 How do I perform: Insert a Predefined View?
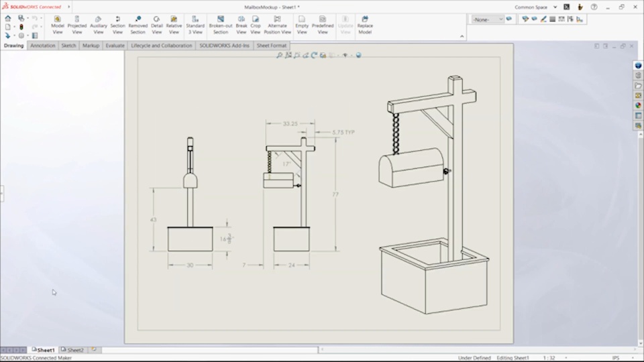click(x=323, y=25)
